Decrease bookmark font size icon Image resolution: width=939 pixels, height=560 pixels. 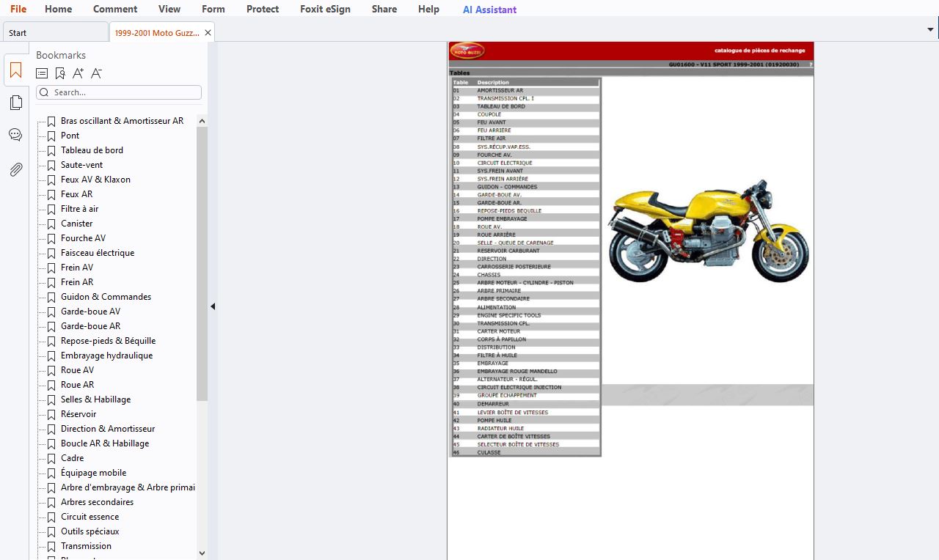tap(97, 73)
